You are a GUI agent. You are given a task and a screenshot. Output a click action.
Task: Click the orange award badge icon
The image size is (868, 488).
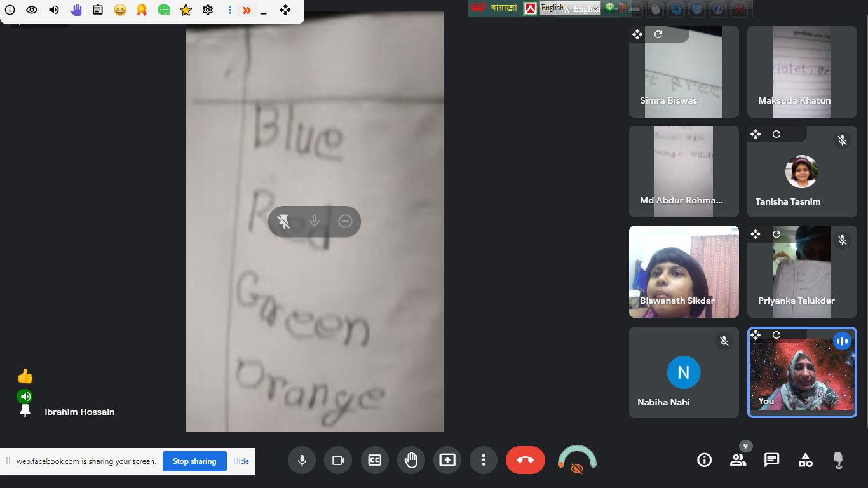[142, 10]
